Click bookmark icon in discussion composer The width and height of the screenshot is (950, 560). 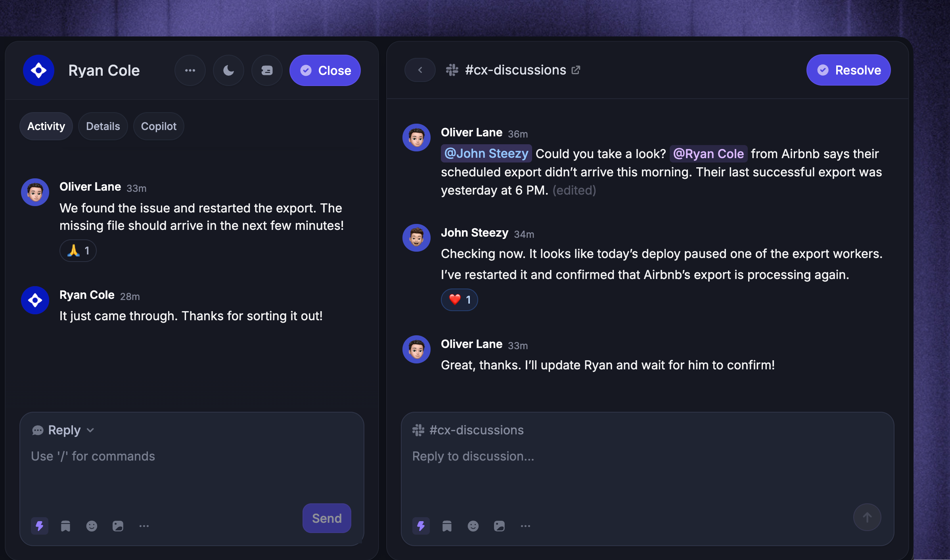tap(447, 526)
